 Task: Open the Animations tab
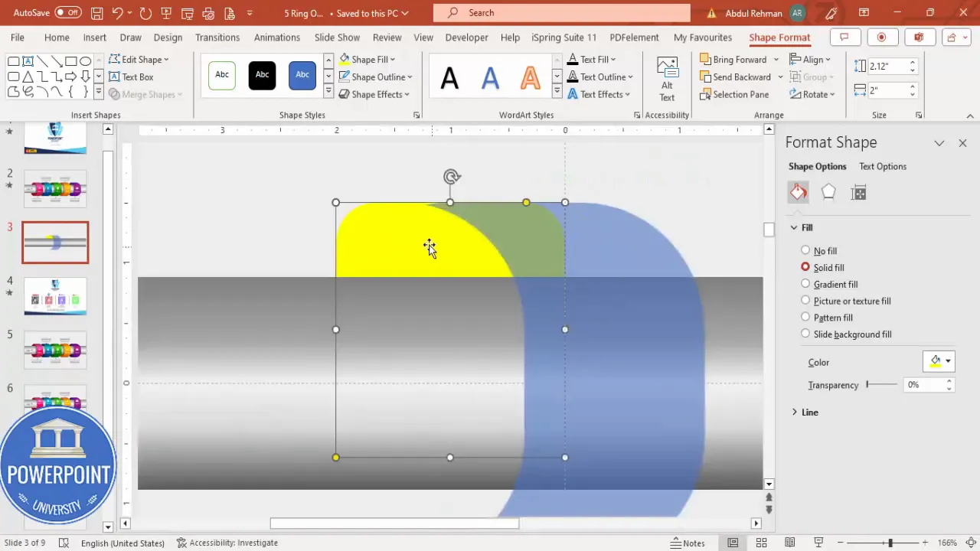[x=277, y=37]
